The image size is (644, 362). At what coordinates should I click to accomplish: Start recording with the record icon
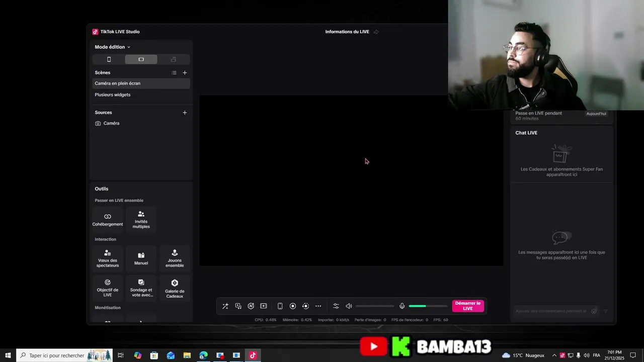[x=293, y=306]
